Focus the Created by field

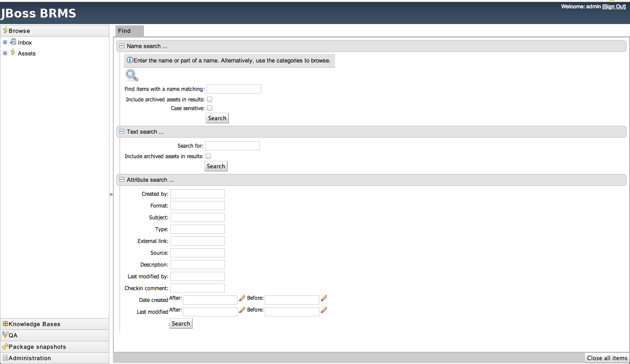pos(197,194)
